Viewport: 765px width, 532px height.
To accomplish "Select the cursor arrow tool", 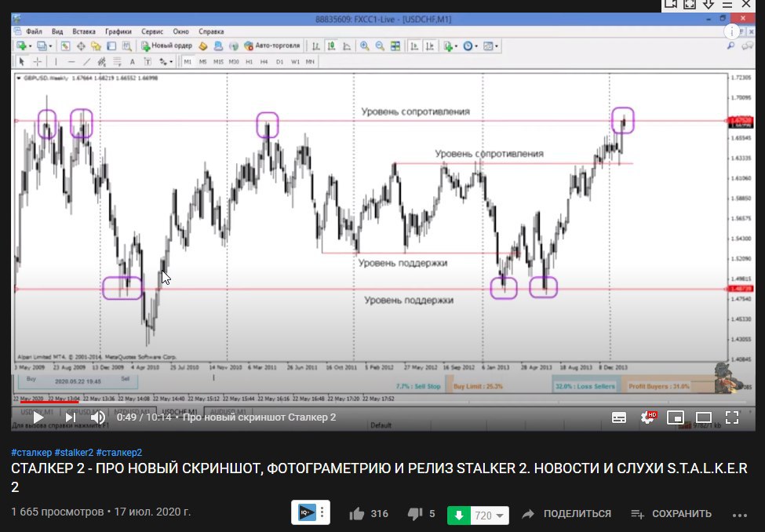I will tap(21, 61).
